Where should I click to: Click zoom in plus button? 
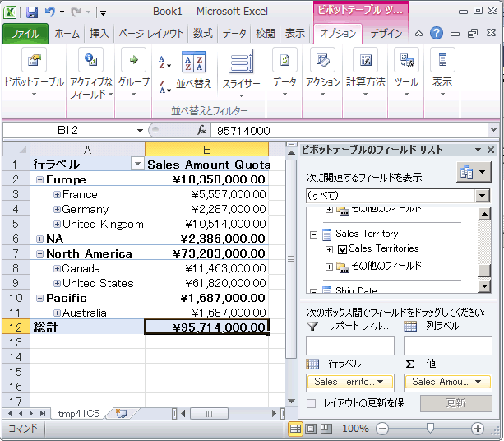pos(478,429)
